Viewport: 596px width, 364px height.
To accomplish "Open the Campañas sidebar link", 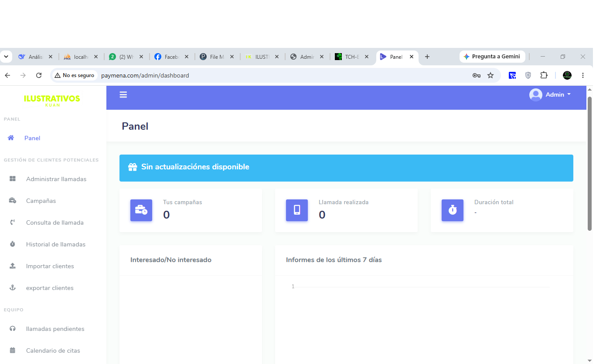I will point(41,201).
